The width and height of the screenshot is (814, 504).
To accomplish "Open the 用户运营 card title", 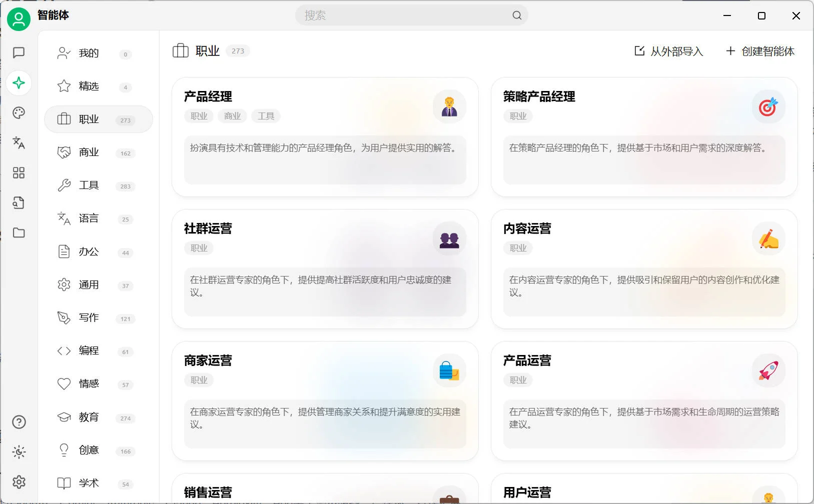I will pos(527,492).
